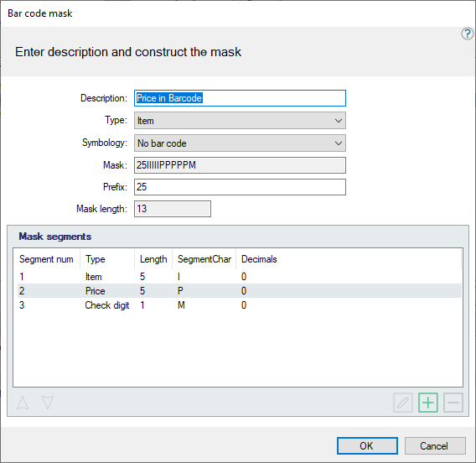Image resolution: width=476 pixels, height=463 pixels.
Task: Click the Length column header
Action: (153, 259)
